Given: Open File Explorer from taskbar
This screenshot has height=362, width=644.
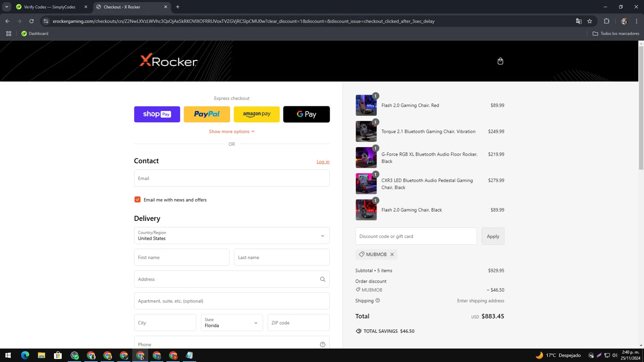Looking at the screenshot, I should pyautogui.click(x=41, y=355).
